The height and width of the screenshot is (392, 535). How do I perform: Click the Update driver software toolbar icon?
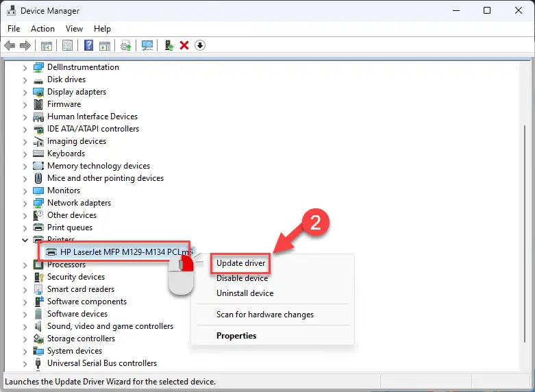pyautogui.click(x=126, y=45)
